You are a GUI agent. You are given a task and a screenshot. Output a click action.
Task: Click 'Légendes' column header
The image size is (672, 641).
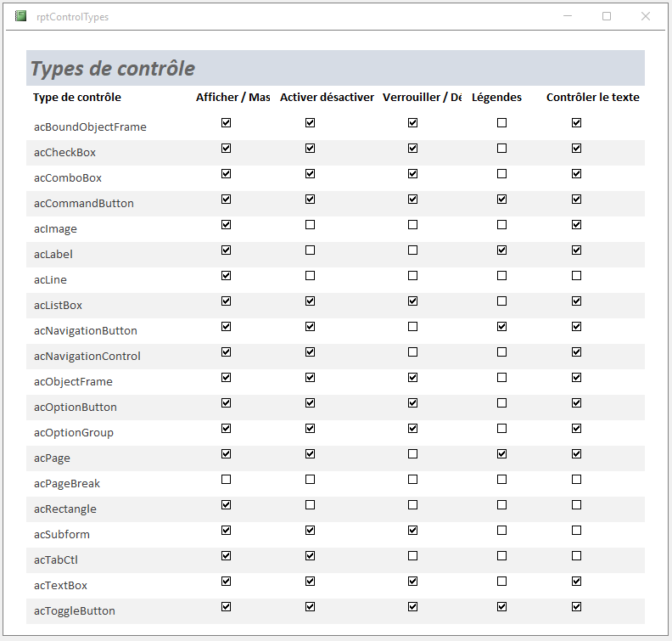[496, 98]
